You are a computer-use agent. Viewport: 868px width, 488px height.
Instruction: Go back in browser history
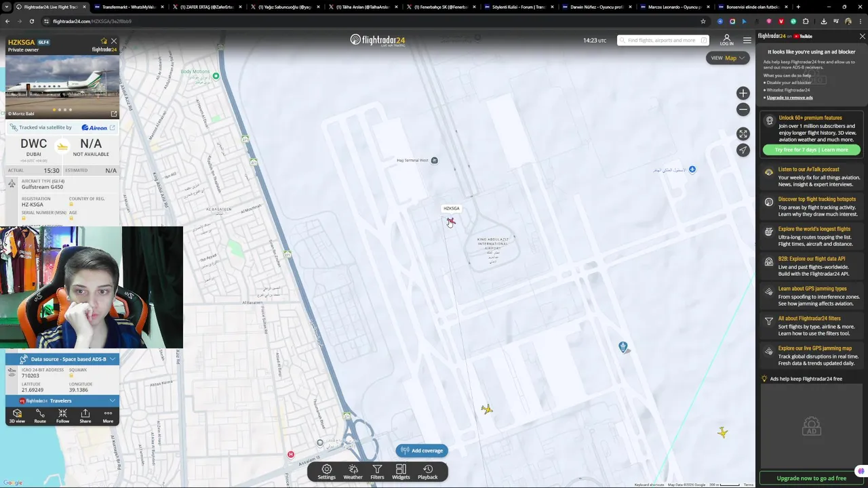pyautogui.click(x=7, y=21)
